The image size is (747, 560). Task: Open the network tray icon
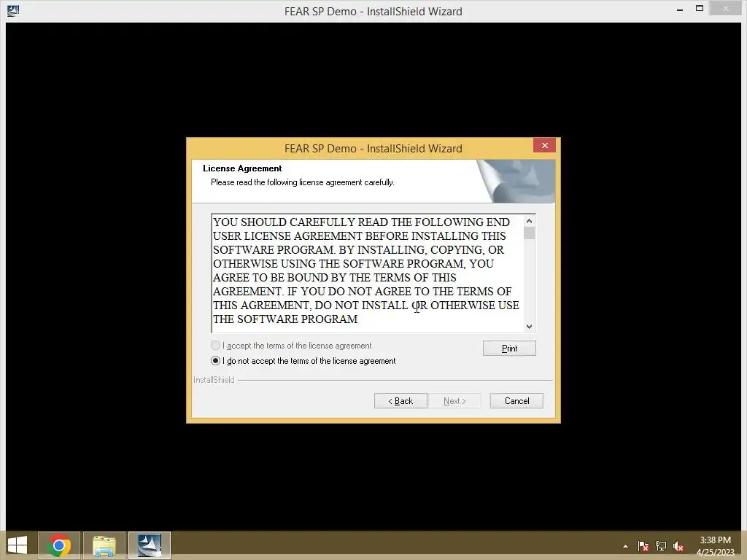661,545
